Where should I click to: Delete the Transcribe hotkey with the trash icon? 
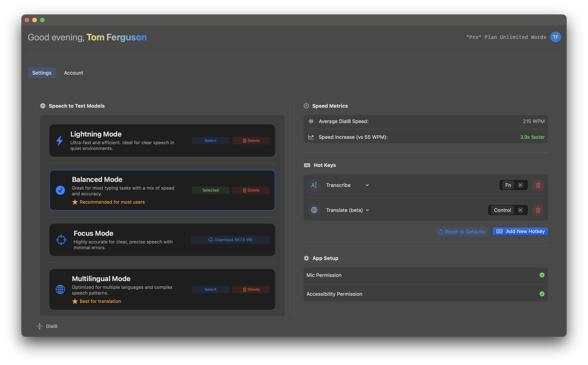[x=538, y=185]
